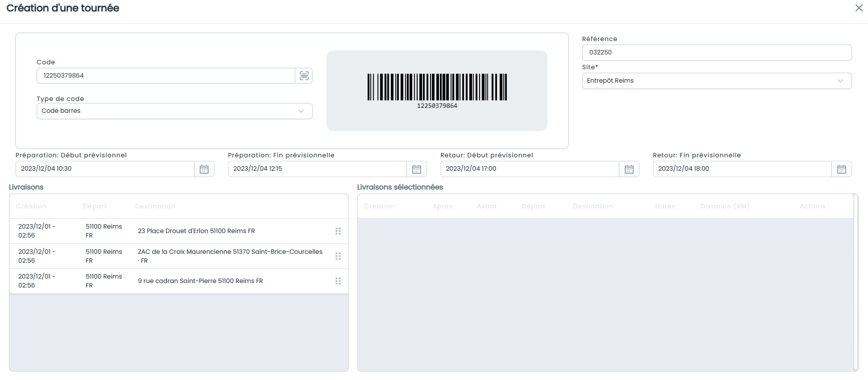Close the Création d'une tournée dialog
The image size is (868, 380).
tap(859, 8)
